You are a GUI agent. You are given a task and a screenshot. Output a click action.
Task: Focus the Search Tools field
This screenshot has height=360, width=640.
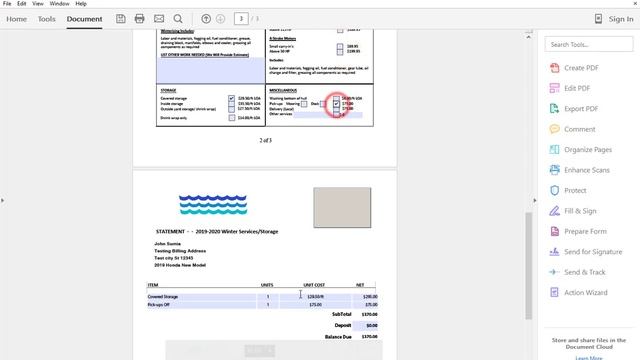coord(589,44)
